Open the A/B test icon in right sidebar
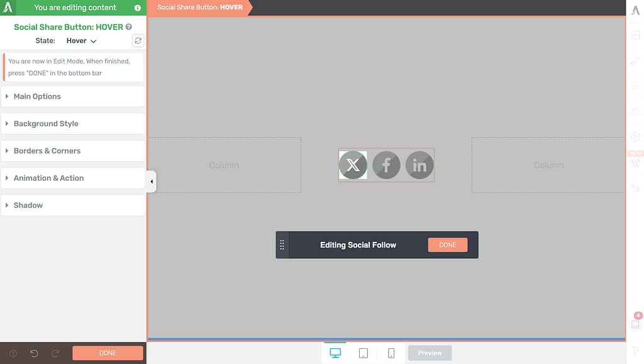Screen dimensions: 644x364 pyautogui.click(x=635, y=188)
